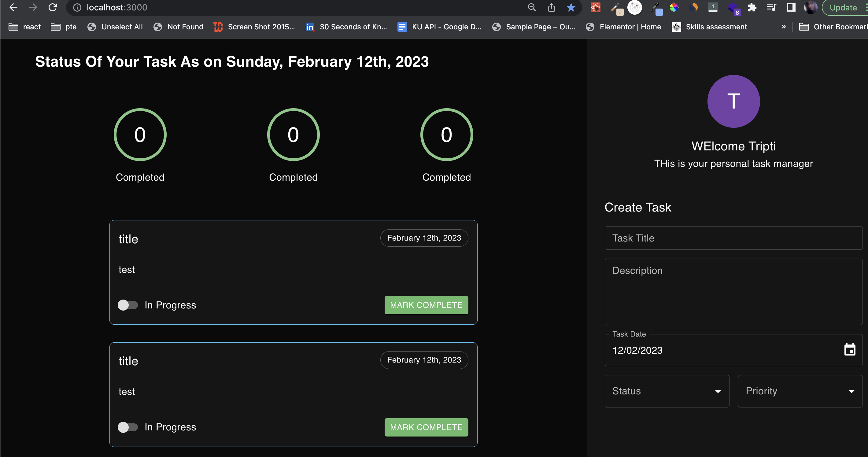
Task: Click the share page icon
Action: coord(551,7)
